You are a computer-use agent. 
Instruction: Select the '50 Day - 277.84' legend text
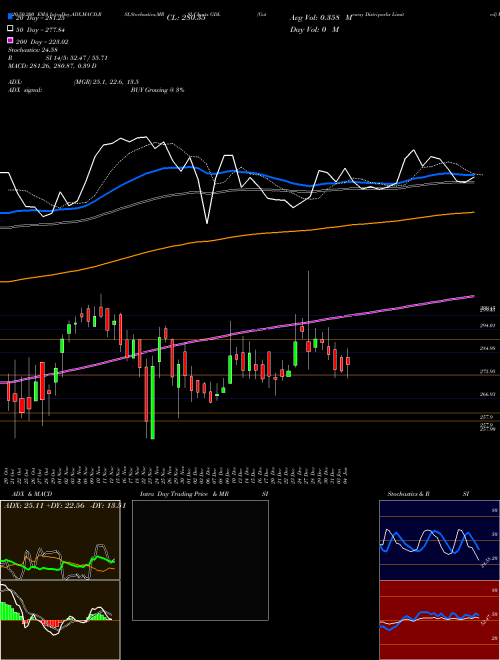click(40, 30)
